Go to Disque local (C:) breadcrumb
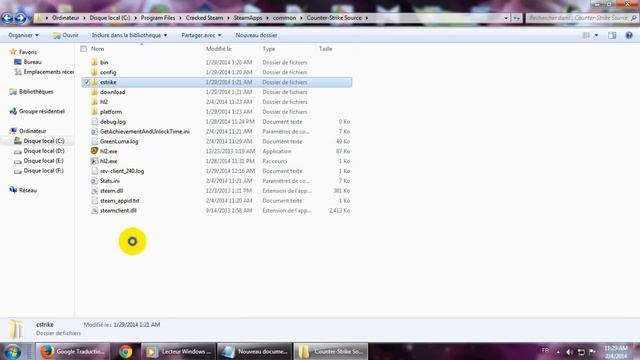Viewport: 640px width, 360px height. point(110,18)
